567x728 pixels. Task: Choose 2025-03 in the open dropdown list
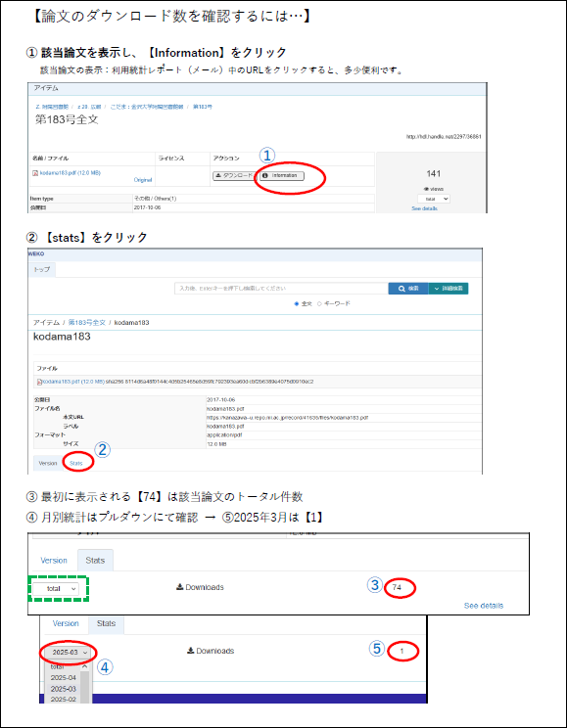click(x=64, y=689)
